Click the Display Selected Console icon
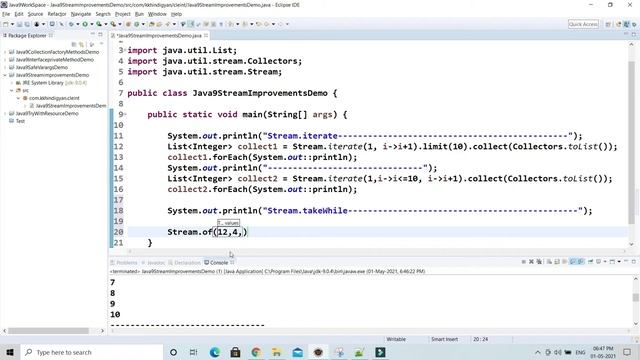Screen dimensions: 640x360 [598, 262]
